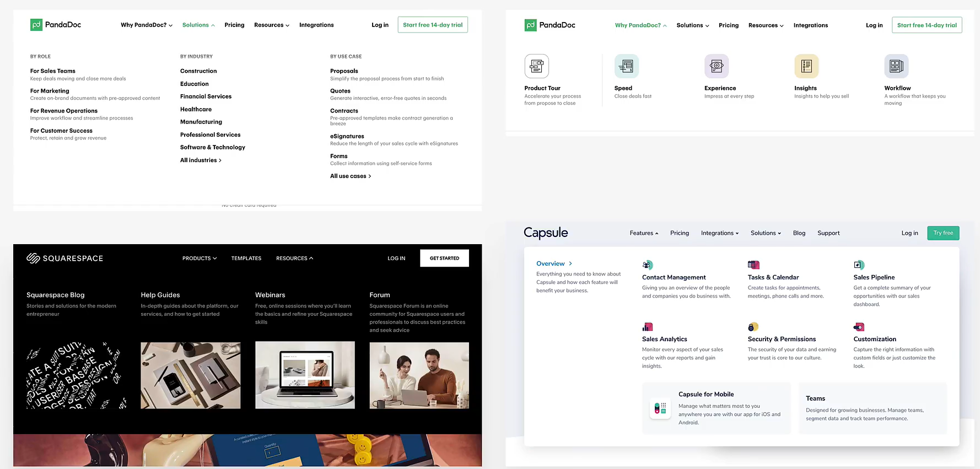Open Integrations in the Solutions panel
The width and height of the screenshot is (980, 469).
[x=316, y=25]
